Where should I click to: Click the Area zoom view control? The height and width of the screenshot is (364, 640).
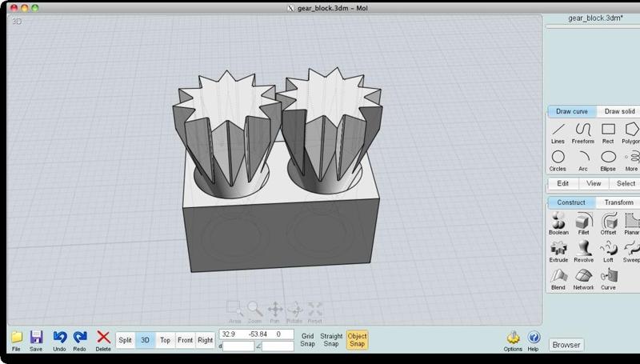pos(234,312)
